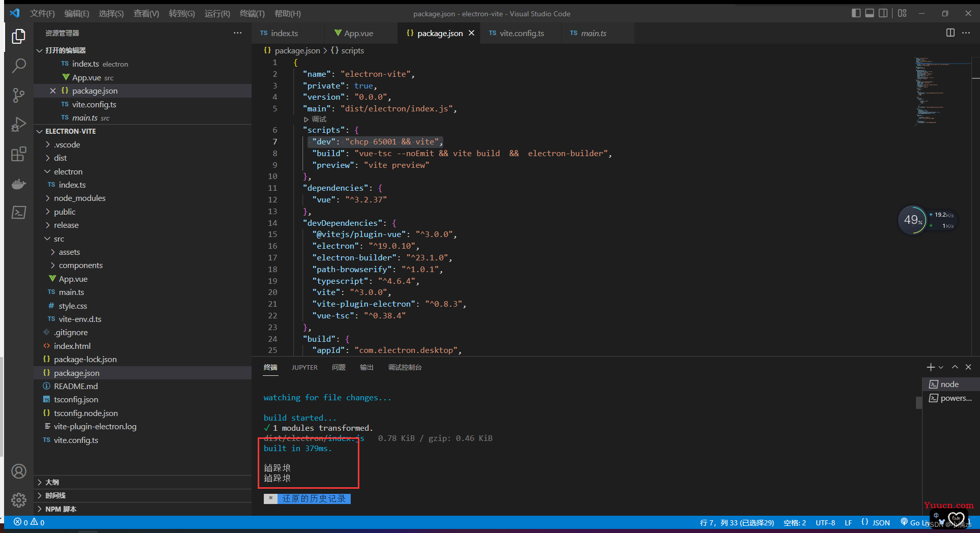This screenshot has height=533, width=980.
Task: Open the 文件(F) menu
Action: coord(42,14)
